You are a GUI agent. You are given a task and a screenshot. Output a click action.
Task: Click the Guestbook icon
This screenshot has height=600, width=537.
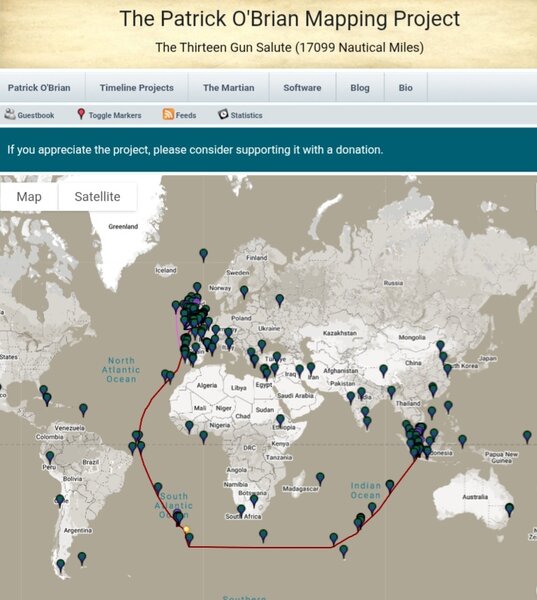pyautogui.click(x=10, y=114)
